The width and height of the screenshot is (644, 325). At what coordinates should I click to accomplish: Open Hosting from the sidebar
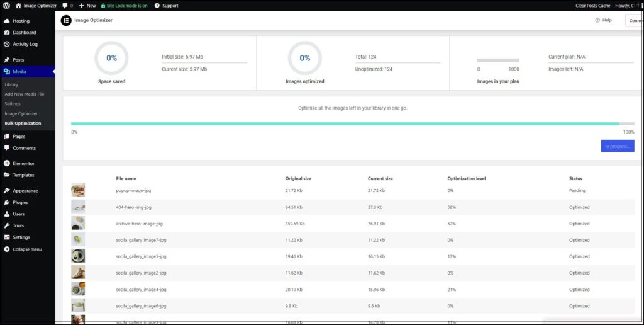click(x=21, y=21)
